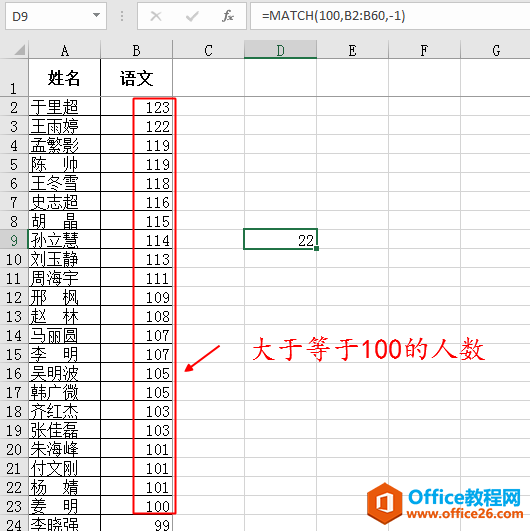Viewport: 530px width, 531px height.
Task: Click name cell 孟繁影
Action: click(x=65, y=145)
